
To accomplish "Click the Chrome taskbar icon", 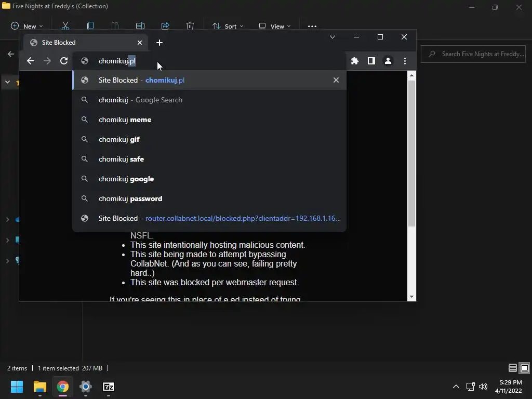I will pos(62,387).
